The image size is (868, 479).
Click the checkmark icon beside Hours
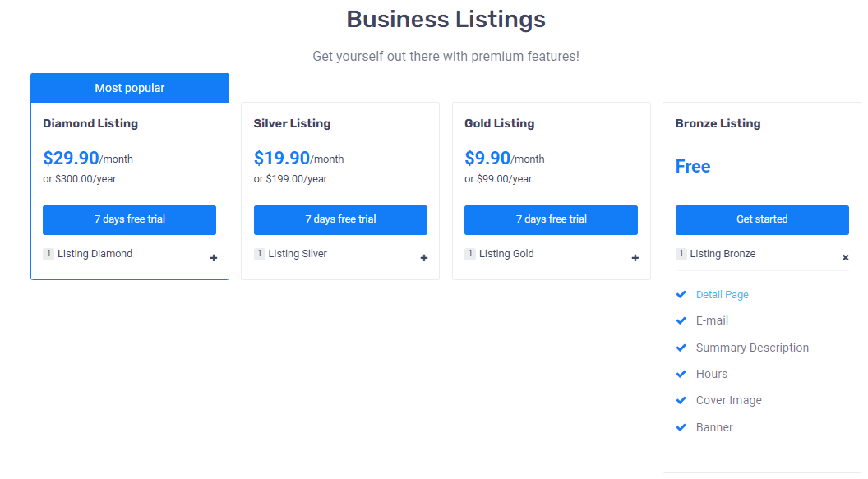(681, 374)
